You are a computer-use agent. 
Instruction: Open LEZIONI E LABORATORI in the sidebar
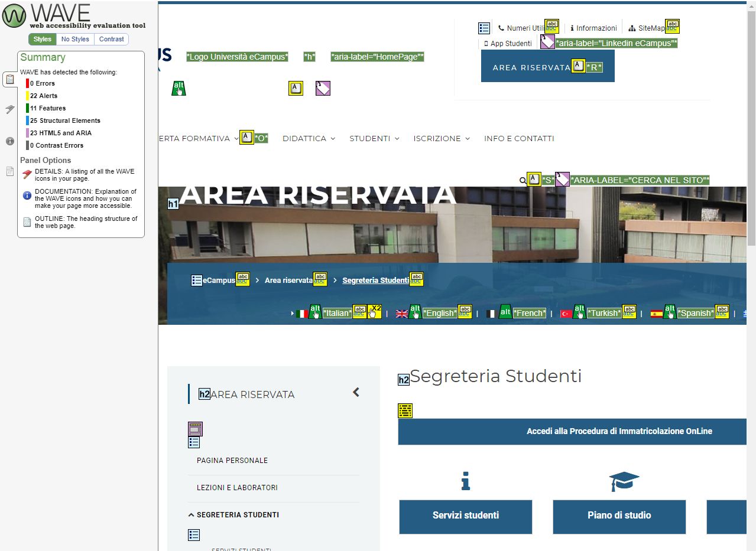click(237, 488)
